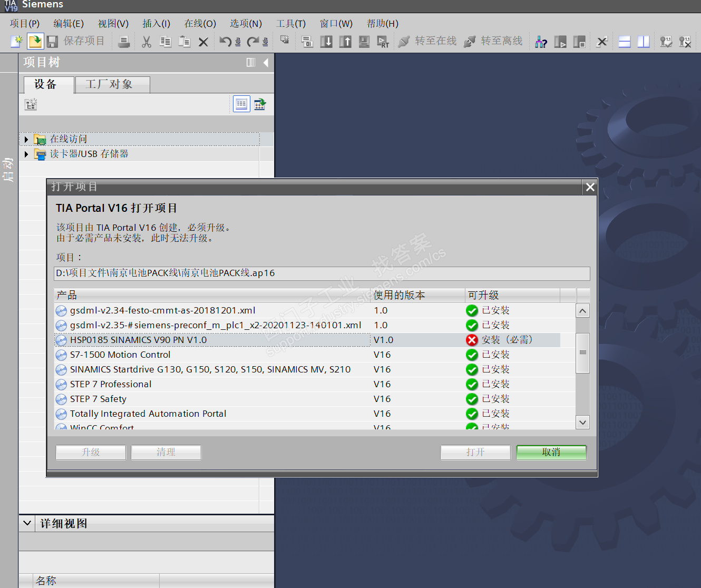Select the S7-1500 Motion Control row
The width and height of the screenshot is (701, 588).
307,355
